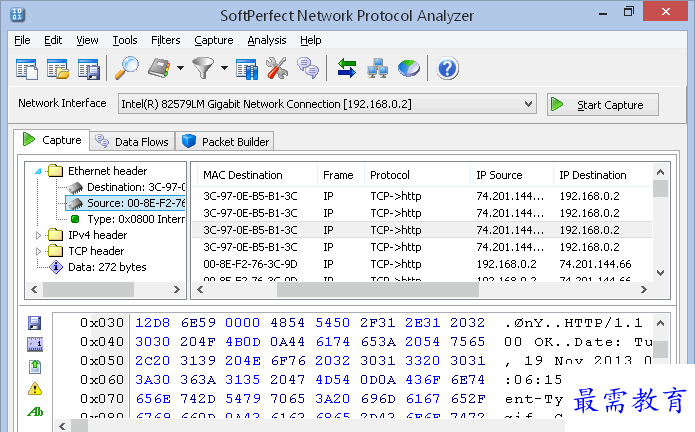Image resolution: width=695 pixels, height=432 pixels.
Task: Click the hex view left scroll arrow
Action: click(x=62, y=427)
